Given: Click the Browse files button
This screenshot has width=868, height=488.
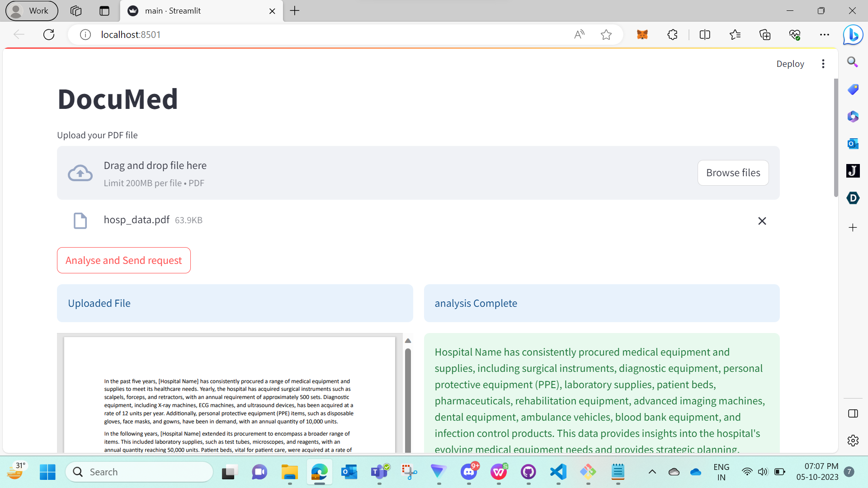Looking at the screenshot, I should pyautogui.click(x=733, y=173).
